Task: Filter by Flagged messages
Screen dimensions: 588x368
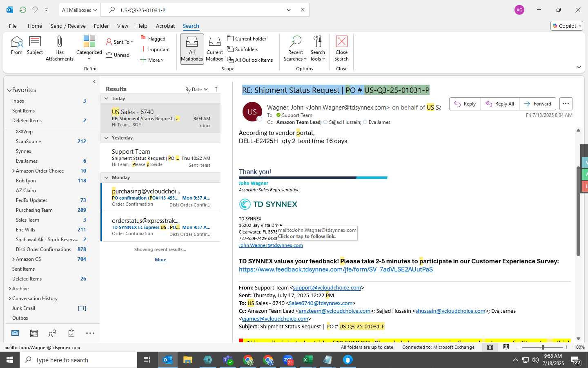Action: 153,38
